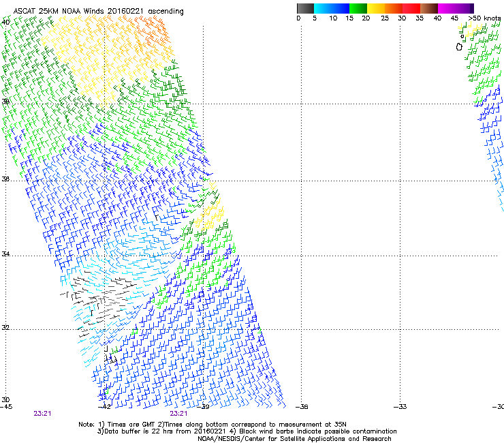Viewport: 504px width, 443px height.
Task: Click the gray 0-5 knots color segment
Action: click(x=305, y=8)
